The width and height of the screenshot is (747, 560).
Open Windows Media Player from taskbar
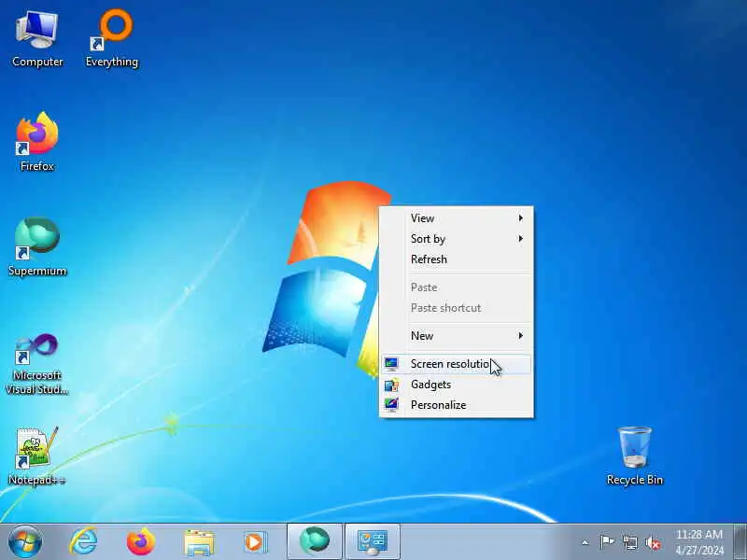pyautogui.click(x=256, y=542)
